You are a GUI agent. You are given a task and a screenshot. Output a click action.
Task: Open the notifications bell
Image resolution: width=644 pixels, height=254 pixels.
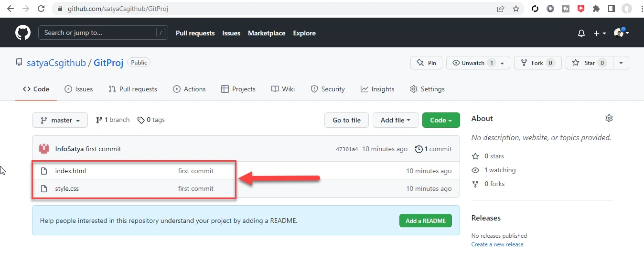(581, 33)
